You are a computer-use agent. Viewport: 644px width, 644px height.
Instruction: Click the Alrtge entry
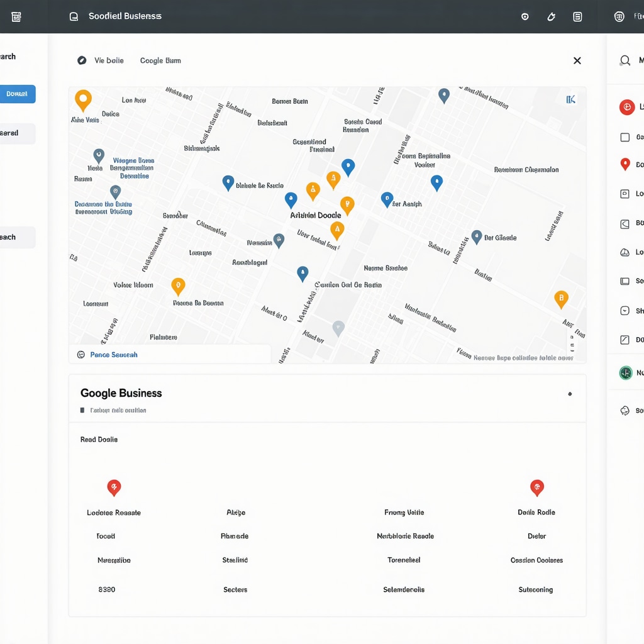tap(236, 512)
